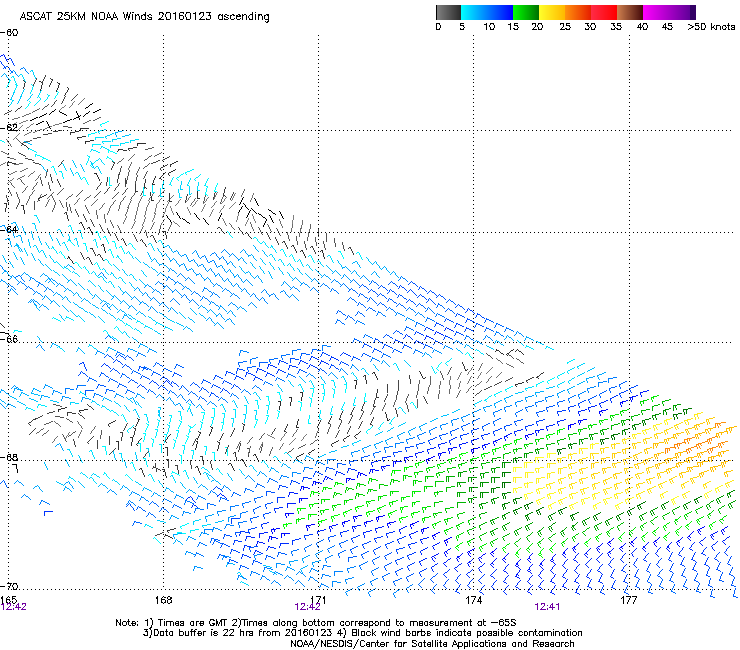Click the red 30-35 knots color swatch

click(604, 12)
